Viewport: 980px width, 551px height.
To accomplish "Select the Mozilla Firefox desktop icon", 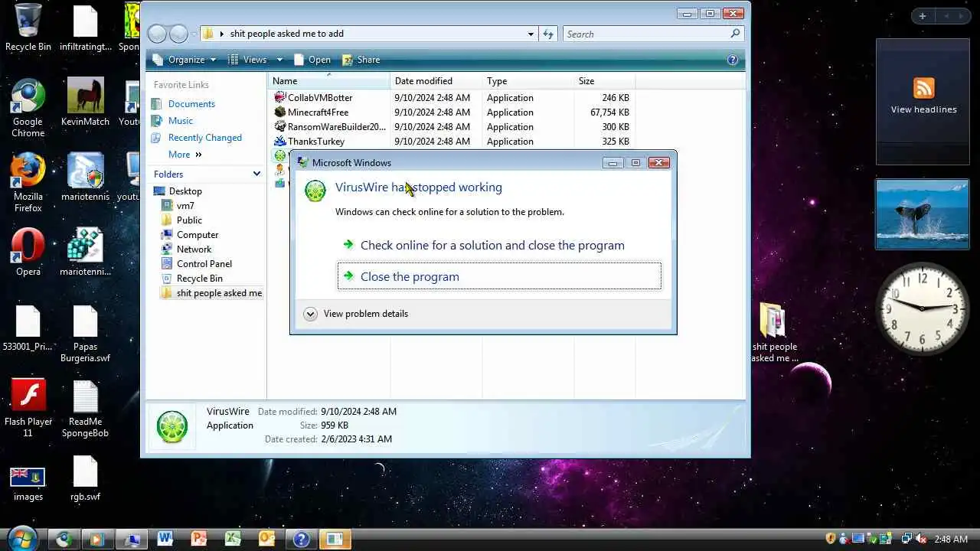I will pos(28,183).
